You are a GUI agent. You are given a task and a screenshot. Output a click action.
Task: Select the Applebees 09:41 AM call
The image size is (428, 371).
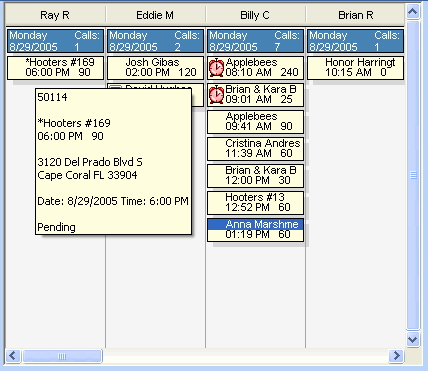click(x=255, y=122)
